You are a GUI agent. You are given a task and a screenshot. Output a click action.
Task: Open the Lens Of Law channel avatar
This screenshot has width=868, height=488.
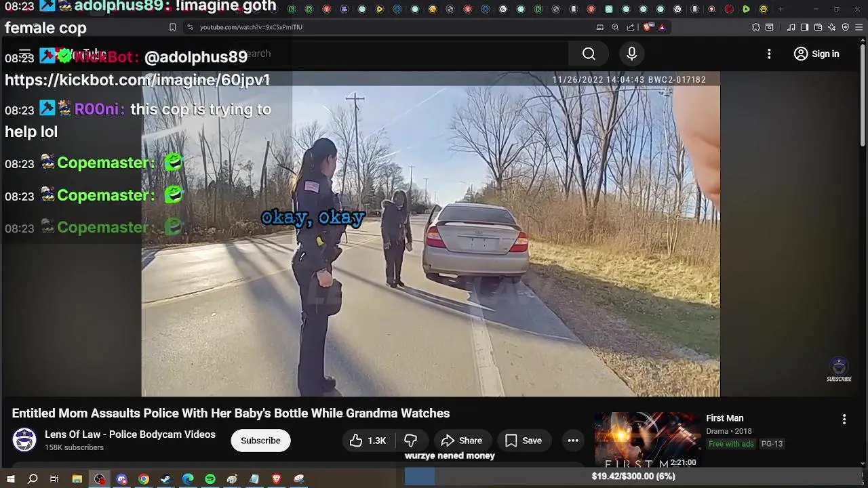click(24, 440)
